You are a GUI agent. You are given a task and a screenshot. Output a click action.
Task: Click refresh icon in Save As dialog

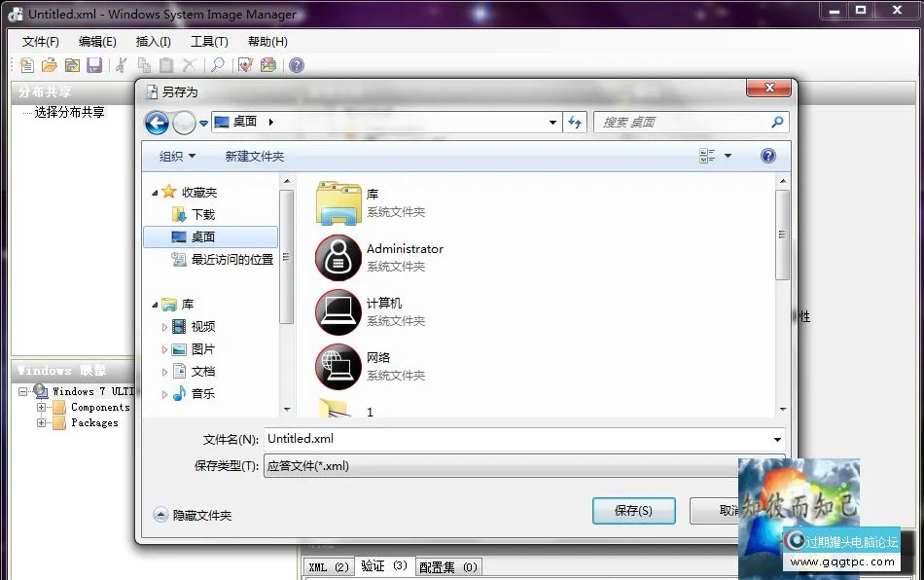575,122
